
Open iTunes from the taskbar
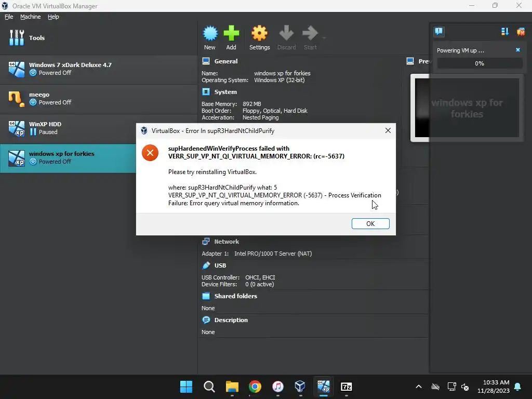click(x=277, y=387)
